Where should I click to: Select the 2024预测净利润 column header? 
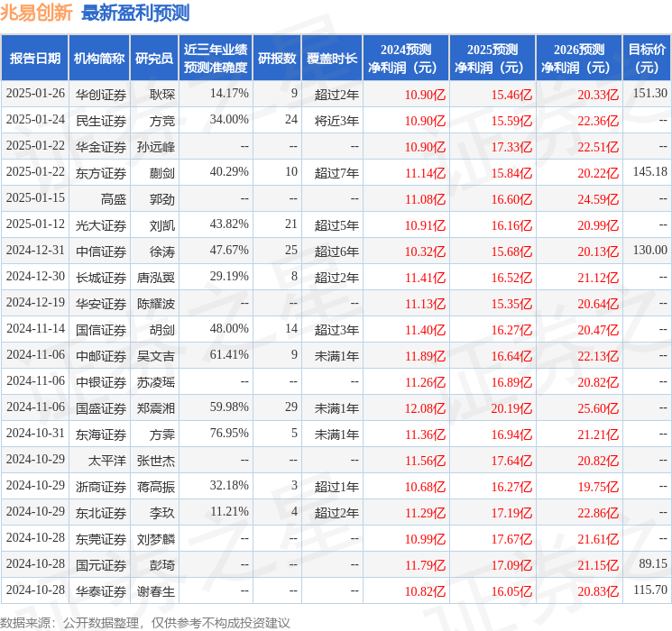click(406, 59)
